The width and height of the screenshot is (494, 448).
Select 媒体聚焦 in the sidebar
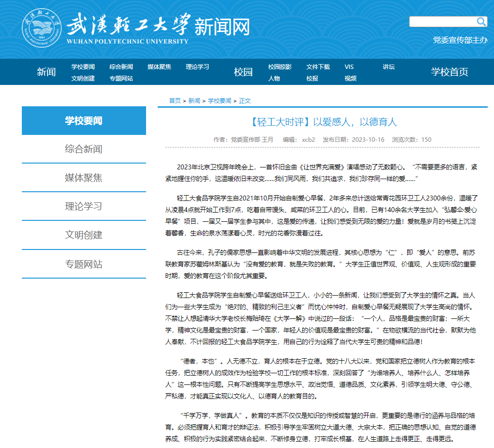84,178
